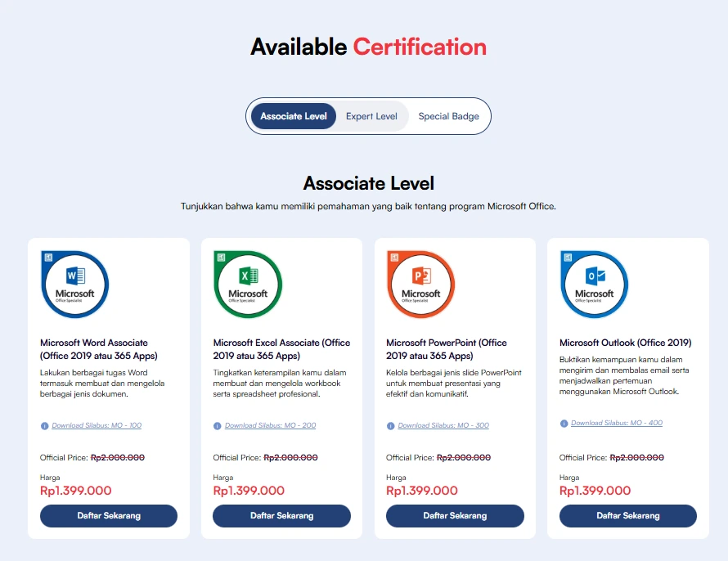Image resolution: width=728 pixels, height=561 pixels.
Task: Click the Microsoft PowerPoint card title
Action: [447, 349]
